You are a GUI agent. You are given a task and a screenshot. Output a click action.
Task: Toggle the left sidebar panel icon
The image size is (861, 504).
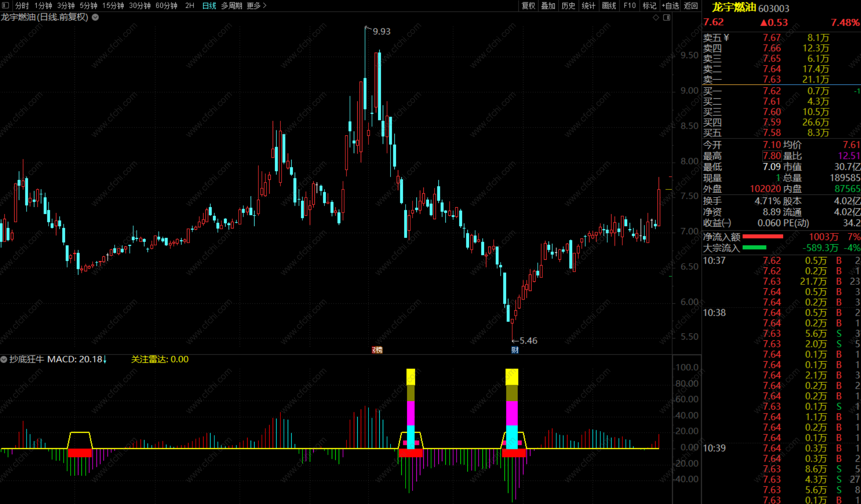pyautogui.click(x=5, y=5)
